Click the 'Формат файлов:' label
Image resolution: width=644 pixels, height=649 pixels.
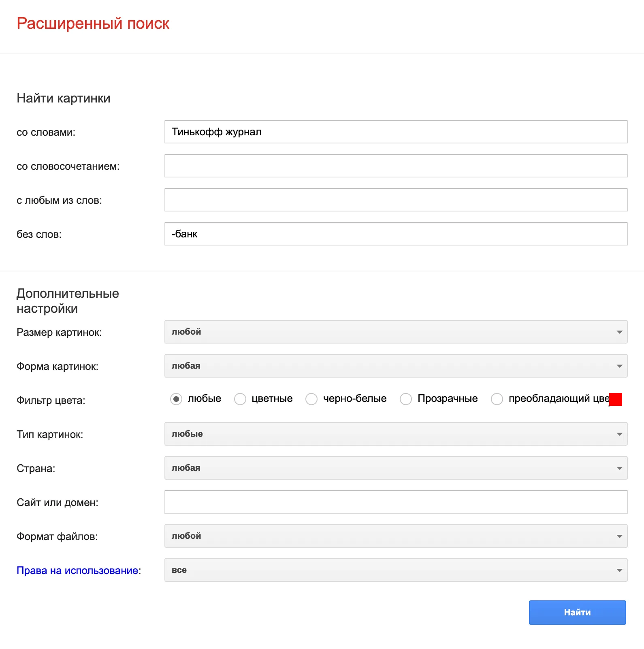pos(57,536)
